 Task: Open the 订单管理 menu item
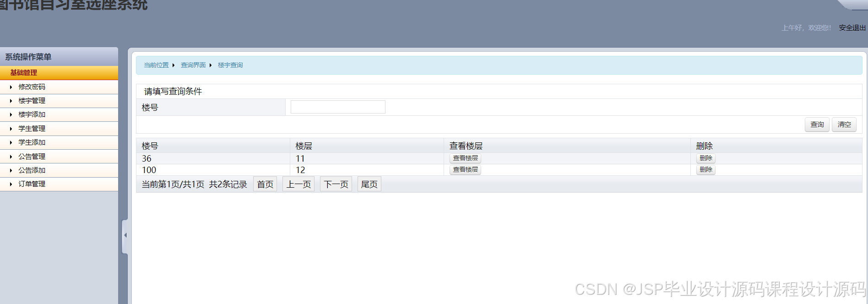tap(59, 184)
